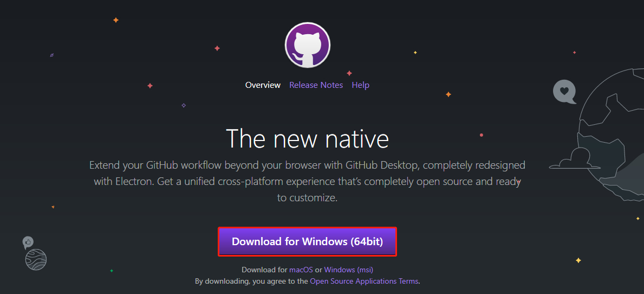Click the cloud outline beside the globe
The width and height of the screenshot is (644, 294).
[x=574, y=161]
